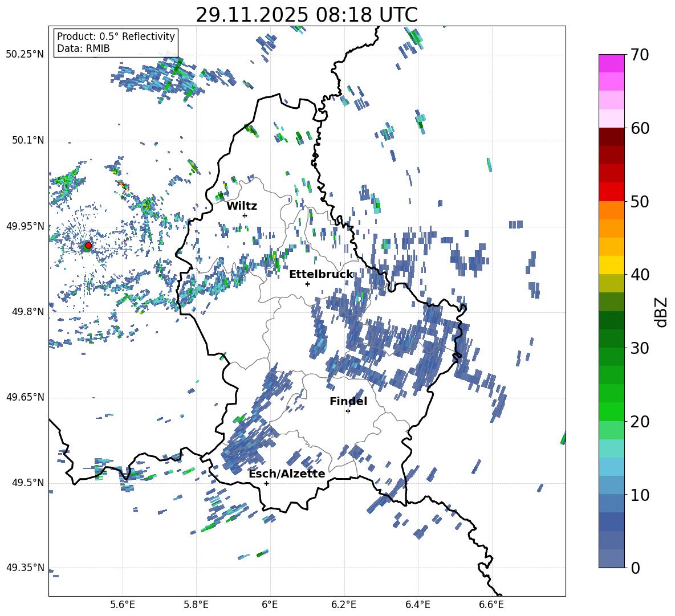
Task: Pick the dark maroon colorbar segment below 60
Action: [612, 137]
